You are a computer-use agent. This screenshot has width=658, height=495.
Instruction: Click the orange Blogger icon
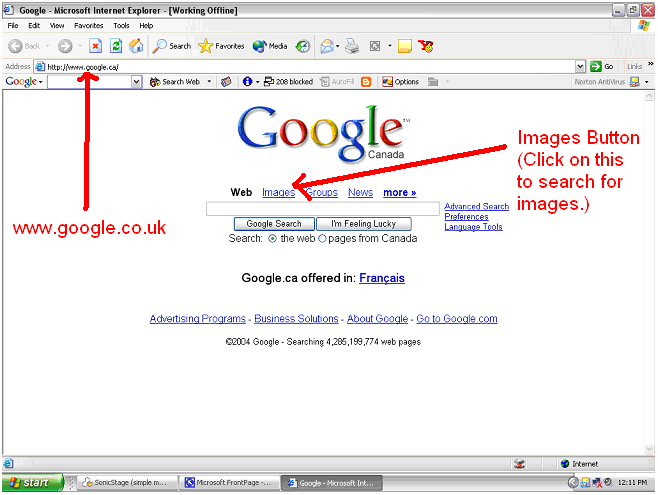[x=366, y=81]
